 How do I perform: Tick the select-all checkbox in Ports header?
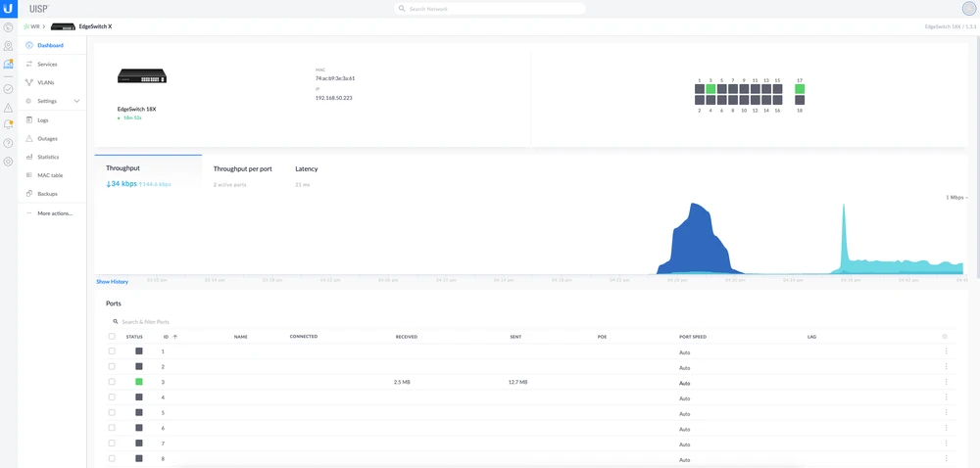click(112, 337)
